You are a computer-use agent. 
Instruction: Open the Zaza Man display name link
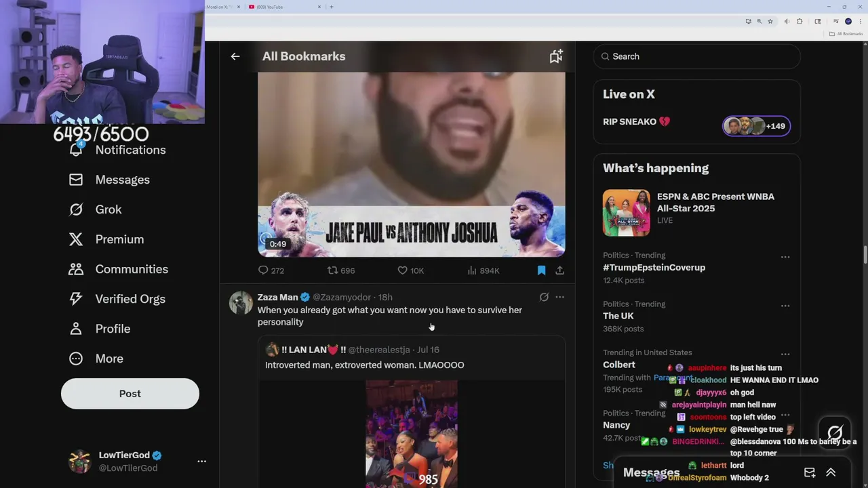pos(277,297)
